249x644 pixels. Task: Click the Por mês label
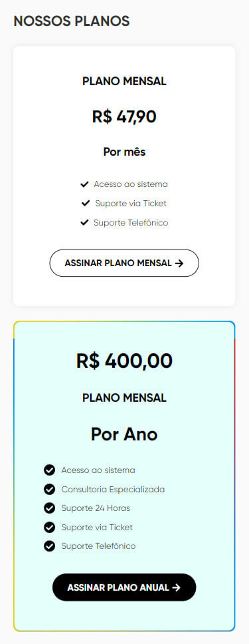point(124,152)
